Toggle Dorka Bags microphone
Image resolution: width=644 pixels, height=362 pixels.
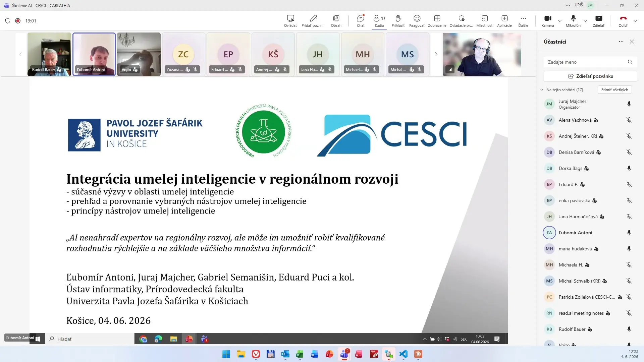629,168
